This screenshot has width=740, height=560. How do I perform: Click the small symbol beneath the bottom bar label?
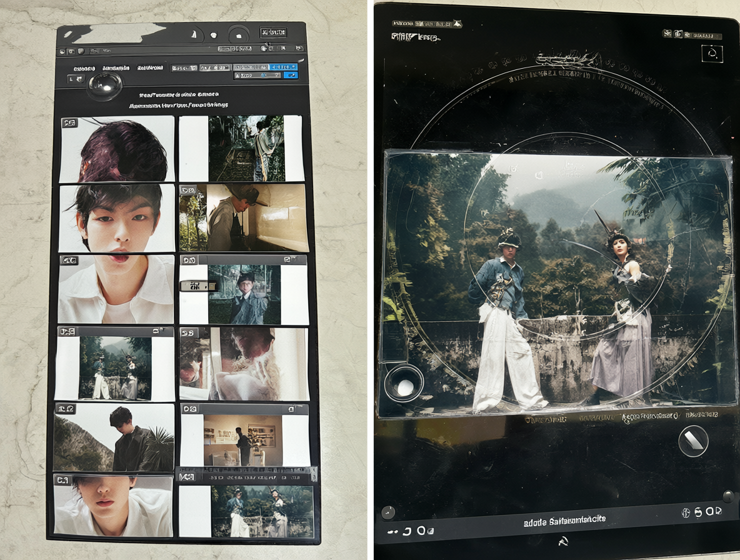pos(563,541)
